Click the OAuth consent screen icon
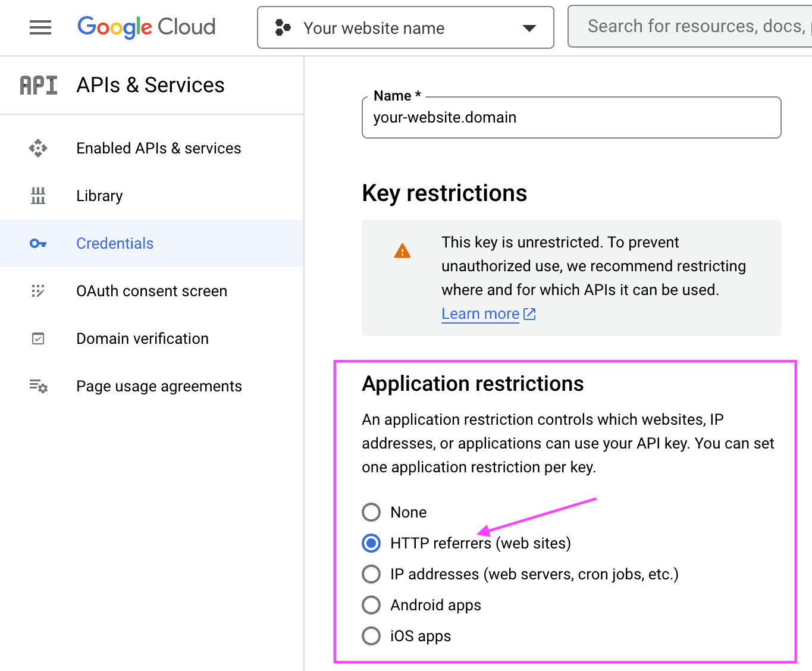 pyautogui.click(x=37, y=291)
